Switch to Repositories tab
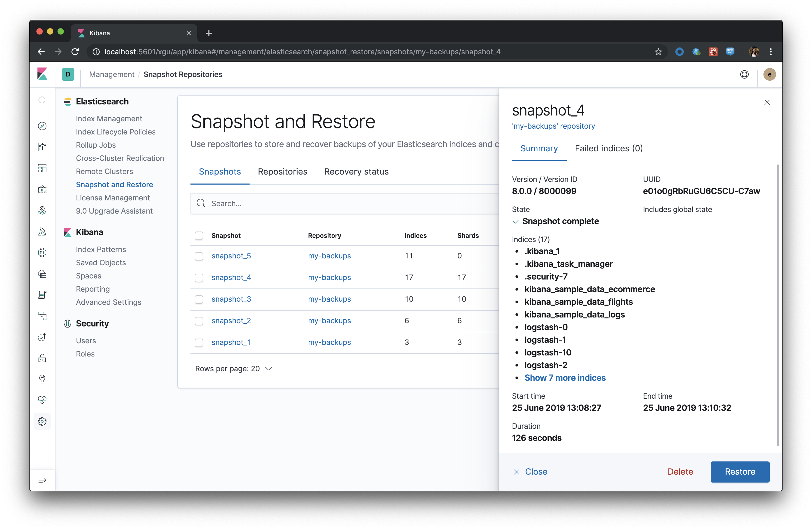This screenshot has width=812, height=530. click(x=283, y=172)
